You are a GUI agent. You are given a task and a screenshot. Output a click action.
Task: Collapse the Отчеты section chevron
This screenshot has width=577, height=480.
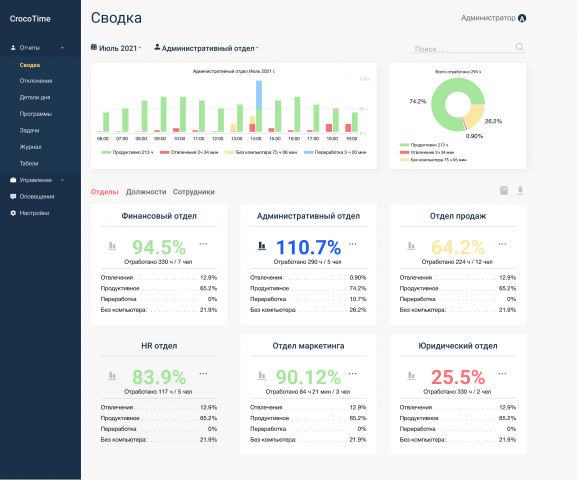(x=62, y=48)
